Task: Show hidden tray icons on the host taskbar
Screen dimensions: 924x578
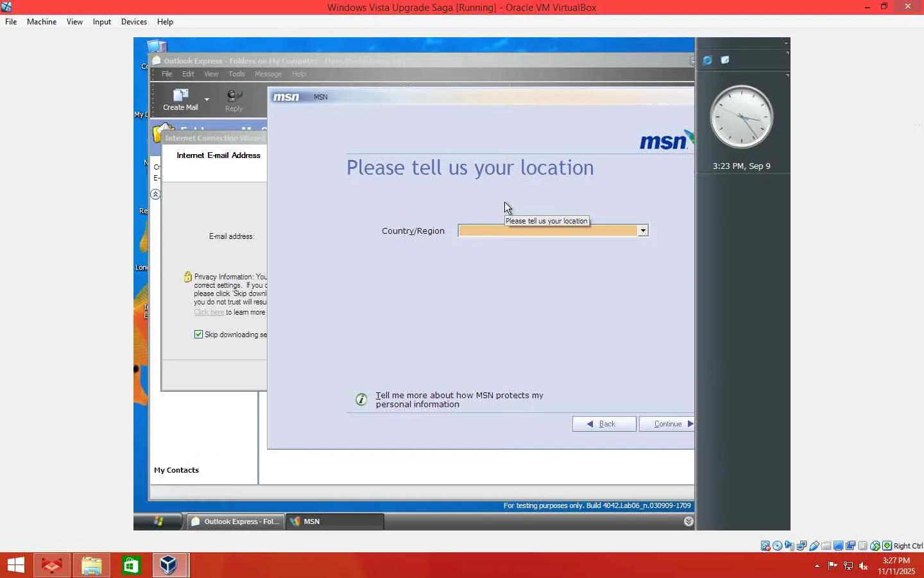Action: click(817, 566)
